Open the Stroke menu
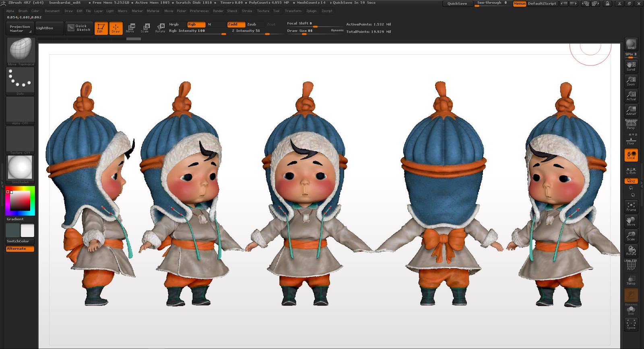Screen dimensions: 644x349 247,11
